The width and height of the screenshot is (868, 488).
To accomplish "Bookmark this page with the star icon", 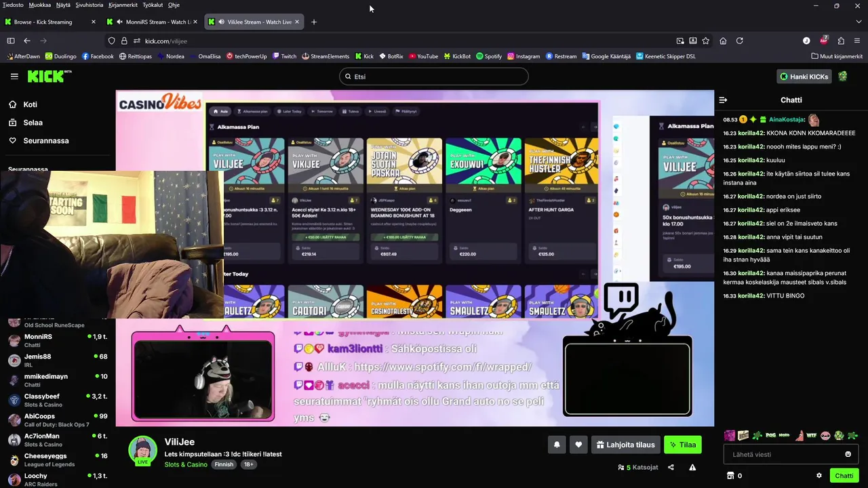I will (x=705, y=41).
